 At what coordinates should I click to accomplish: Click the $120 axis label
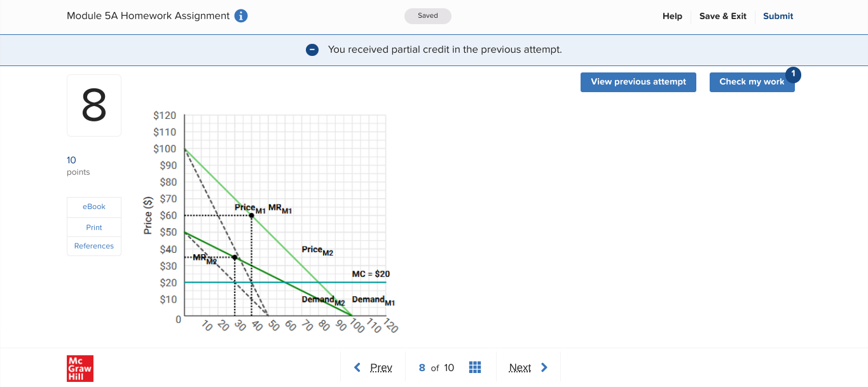coord(165,116)
